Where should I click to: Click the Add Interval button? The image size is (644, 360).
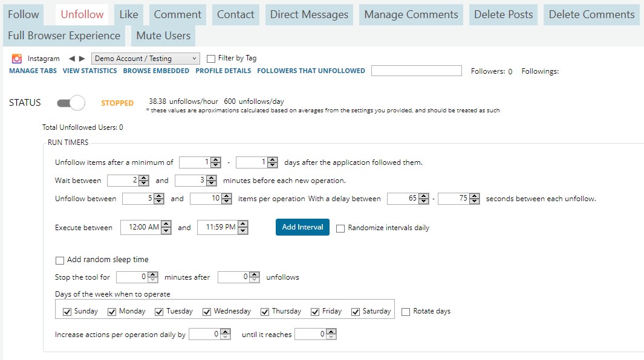302,227
